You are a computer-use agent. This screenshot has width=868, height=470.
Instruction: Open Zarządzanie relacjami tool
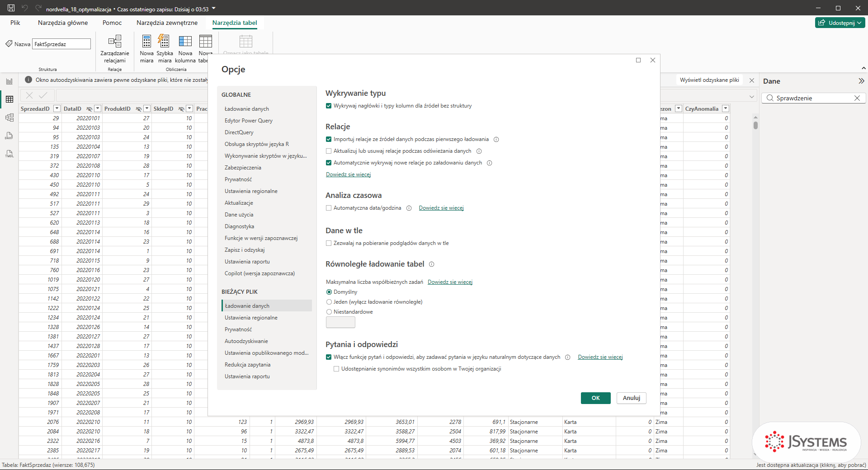(115, 49)
